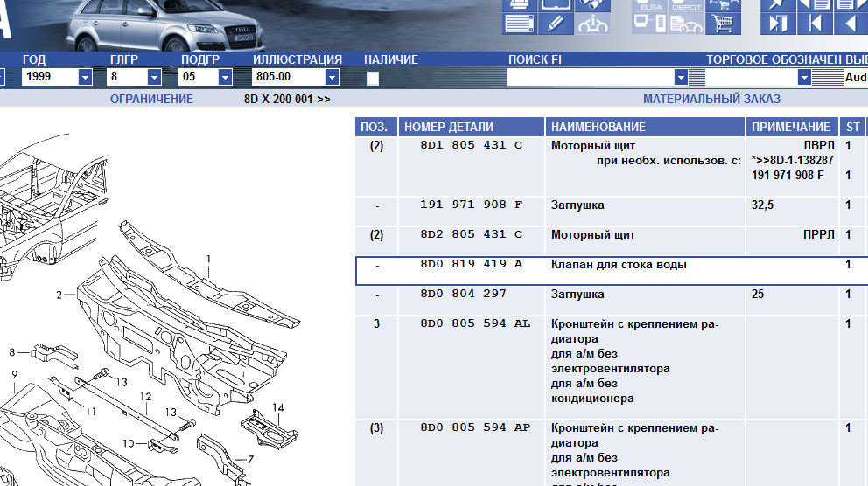Click the ПОЗ. column header
Image resolution: width=868 pixels, height=486 pixels.
click(x=376, y=127)
